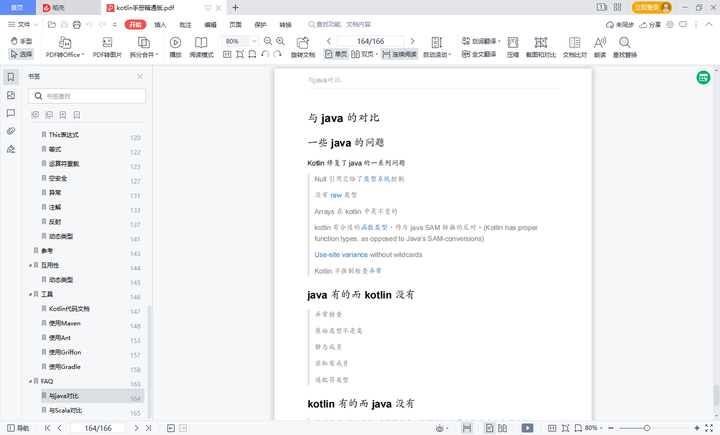Open the thumbnails sidebar panel icon
720x435 pixels.
[x=11, y=95]
